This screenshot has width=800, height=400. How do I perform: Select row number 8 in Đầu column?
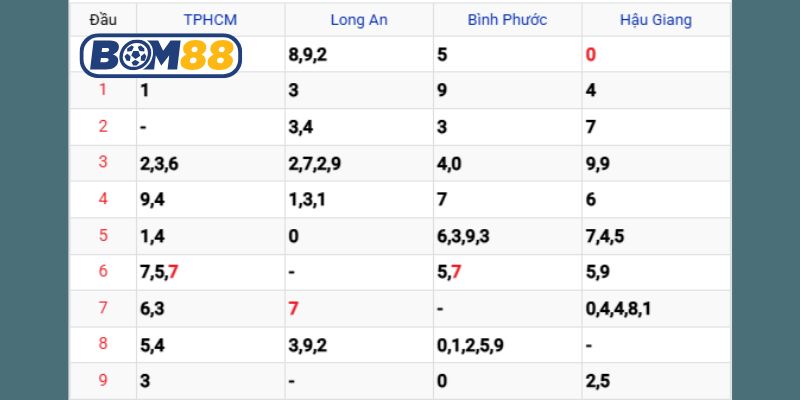[x=102, y=345]
